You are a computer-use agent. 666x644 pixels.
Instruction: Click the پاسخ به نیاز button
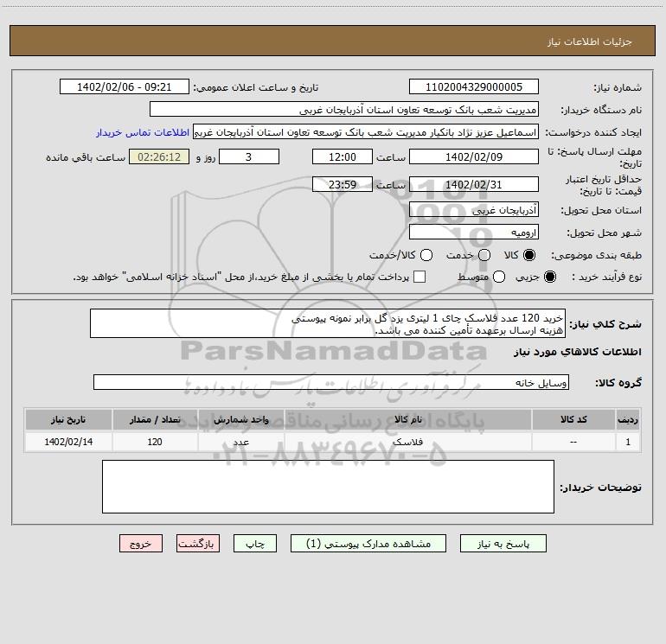coord(503,544)
